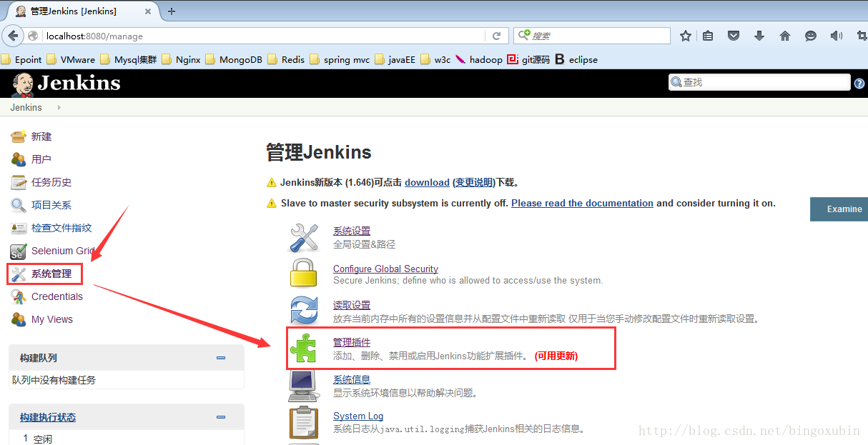Click the Firefox search (搜索) box
This screenshot has height=445, width=868.
point(592,36)
